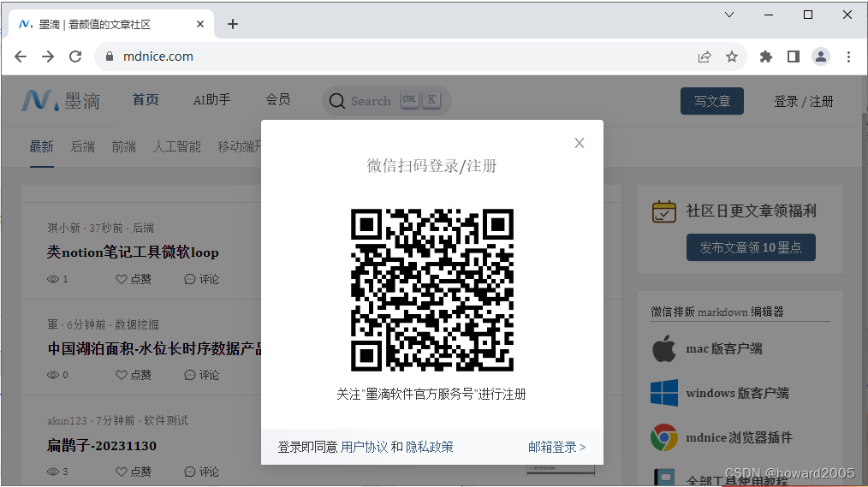
Task: View site security lock info
Action: [110, 56]
